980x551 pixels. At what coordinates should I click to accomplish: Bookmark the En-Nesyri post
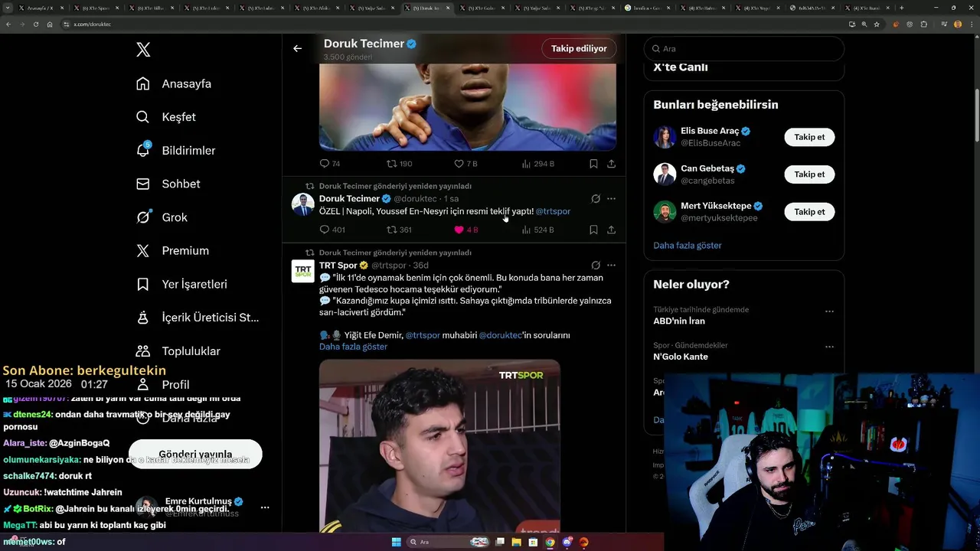click(x=593, y=230)
